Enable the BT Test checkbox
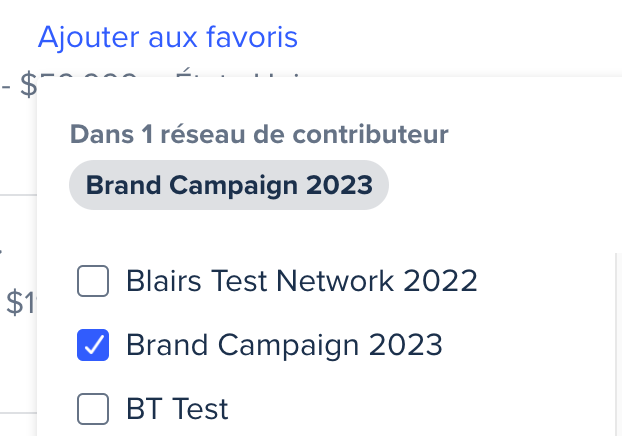 point(93,408)
